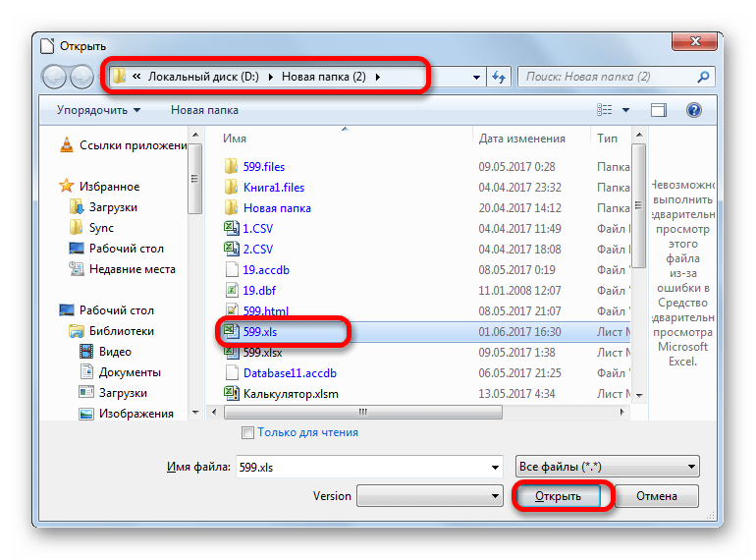756x560 pixels.
Task: Click the Избранное star icon
Action: 67,186
